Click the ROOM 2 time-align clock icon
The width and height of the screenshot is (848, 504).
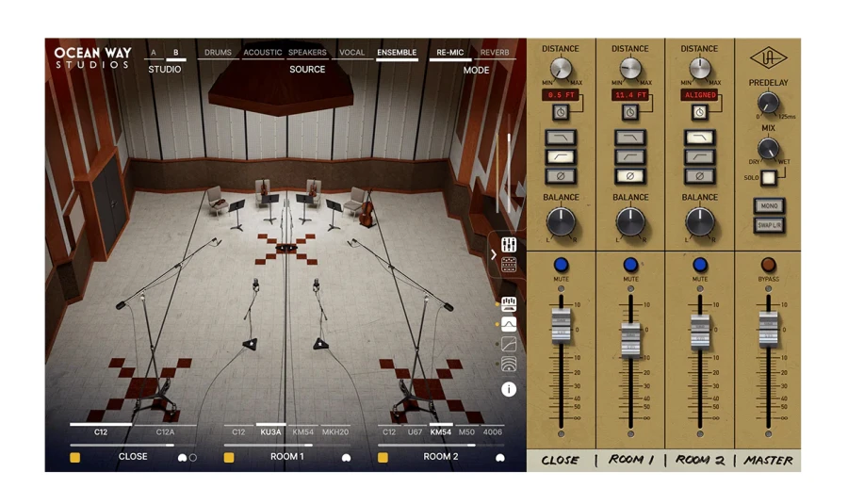[699, 112]
